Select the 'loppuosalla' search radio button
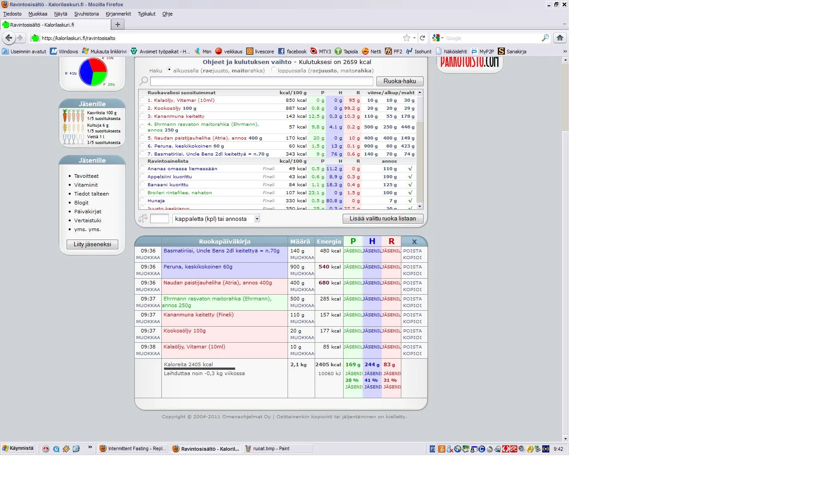The width and height of the screenshot is (840, 504). [273, 70]
